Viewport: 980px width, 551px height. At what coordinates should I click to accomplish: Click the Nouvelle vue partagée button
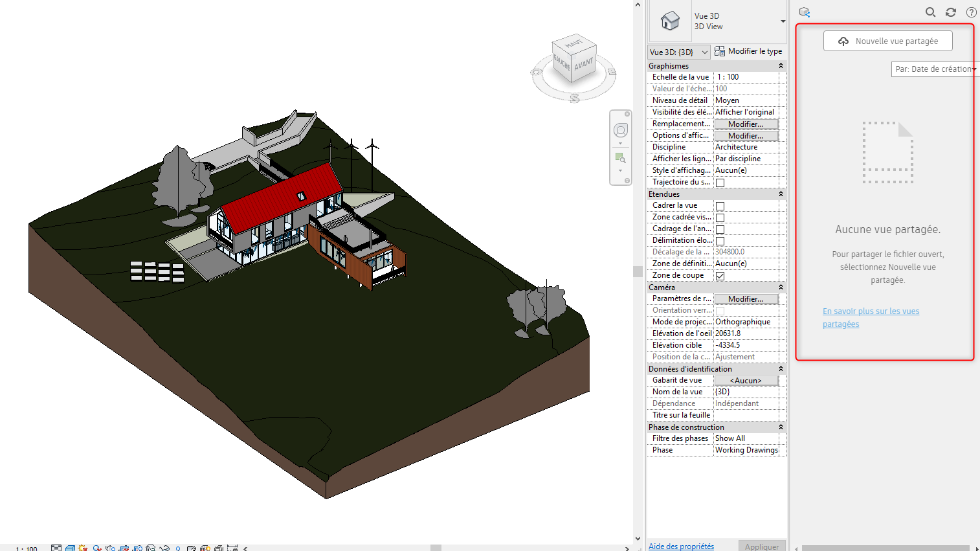click(x=887, y=41)
